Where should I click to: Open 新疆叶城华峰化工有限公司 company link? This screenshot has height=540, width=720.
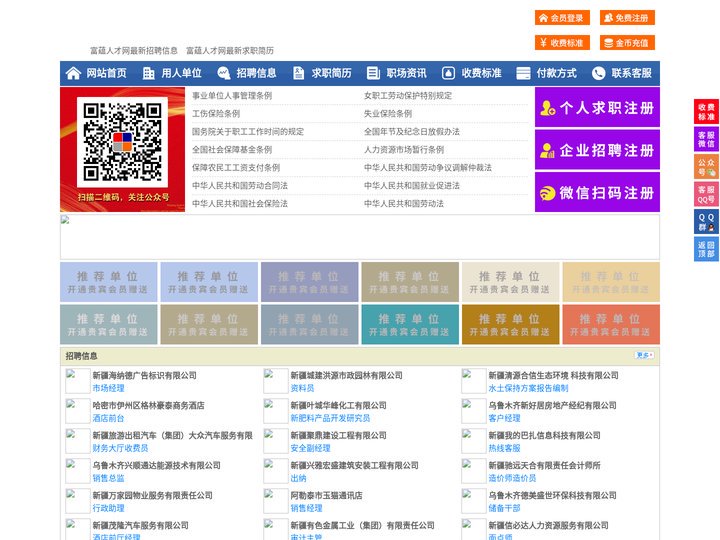[338, 405]
